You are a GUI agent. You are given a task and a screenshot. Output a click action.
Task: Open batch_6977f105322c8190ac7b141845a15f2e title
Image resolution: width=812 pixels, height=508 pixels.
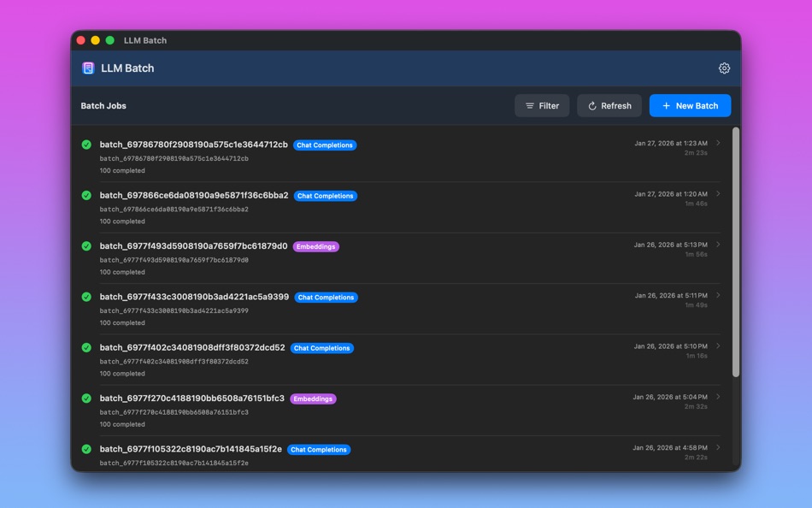(191, 450)
